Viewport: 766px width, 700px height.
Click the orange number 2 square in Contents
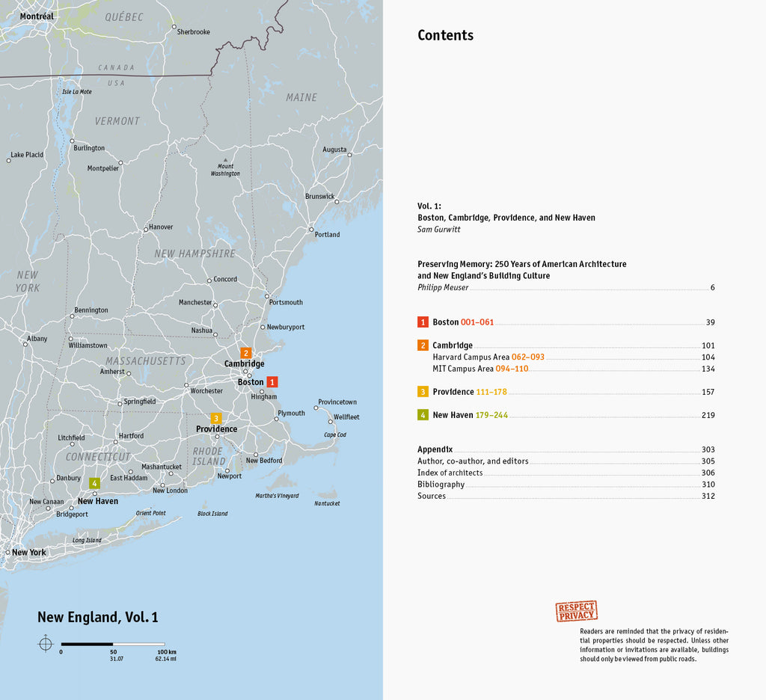[423, 346]
